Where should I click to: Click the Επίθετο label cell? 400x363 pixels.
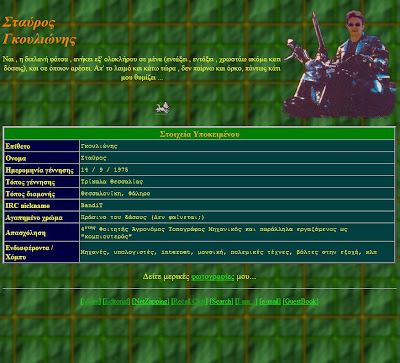42,146
